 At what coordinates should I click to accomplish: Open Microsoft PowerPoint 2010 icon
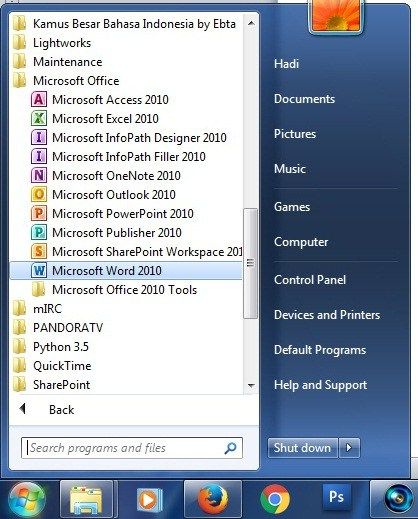click(39, 213)
